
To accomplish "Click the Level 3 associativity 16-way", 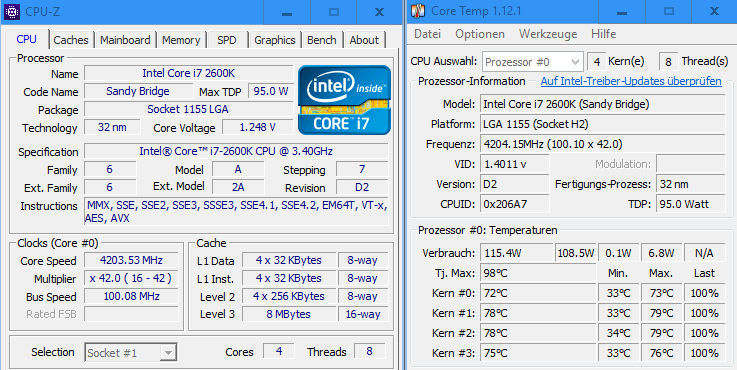I will click(x=363, y=314).
